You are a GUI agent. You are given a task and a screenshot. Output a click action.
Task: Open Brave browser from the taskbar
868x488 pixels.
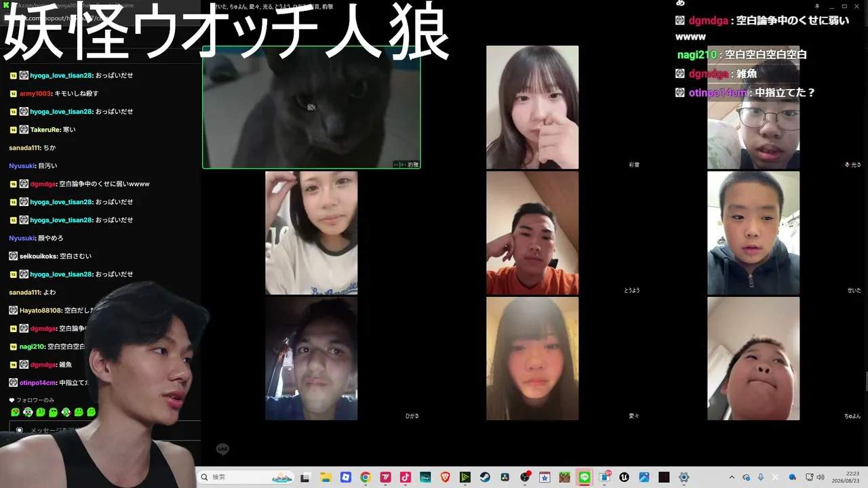[x=445, y=477]
